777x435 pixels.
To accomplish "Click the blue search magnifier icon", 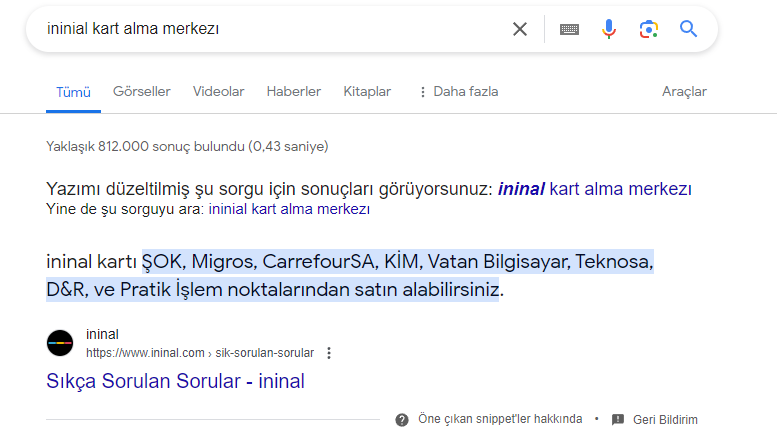I will point(688,29).
